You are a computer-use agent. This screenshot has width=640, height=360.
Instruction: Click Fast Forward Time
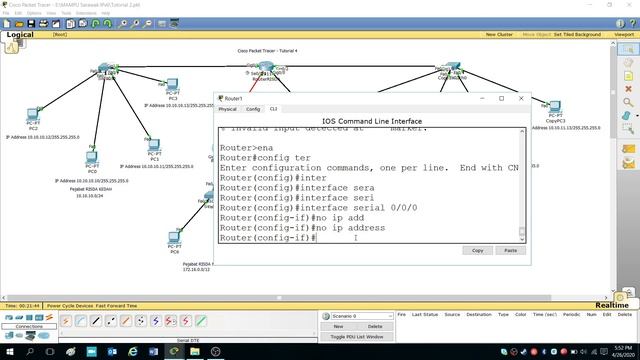click(117, 306)
